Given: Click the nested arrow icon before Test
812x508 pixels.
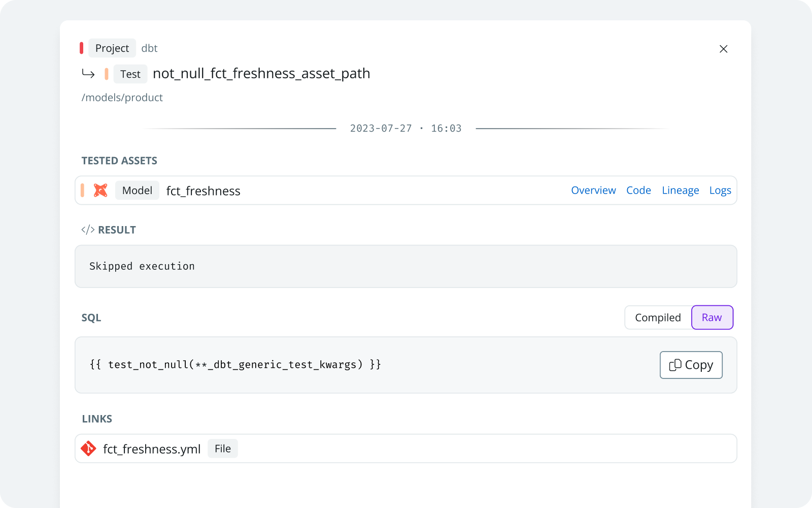Looking at the screenshot, I should coord(88,74).
